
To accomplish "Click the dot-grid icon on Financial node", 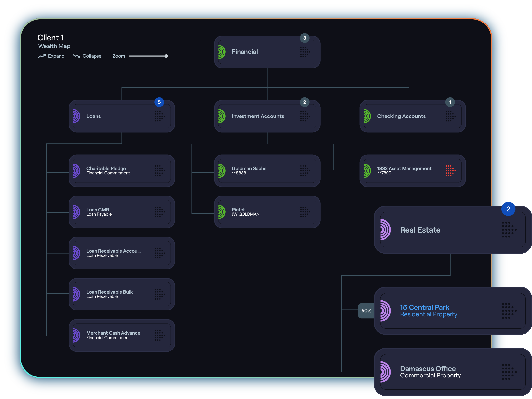I will [x=305, y=52].
